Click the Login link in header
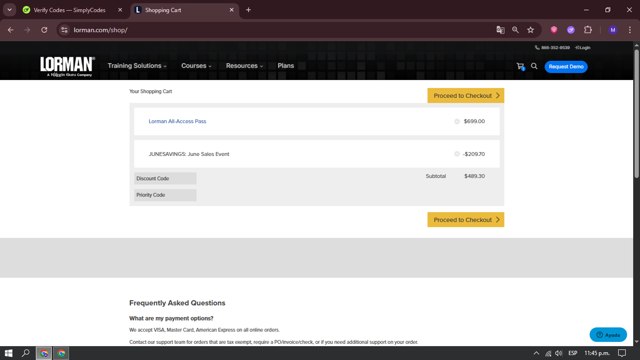The image size is (640, 360). pyautogui.click(x=583, y=48)
